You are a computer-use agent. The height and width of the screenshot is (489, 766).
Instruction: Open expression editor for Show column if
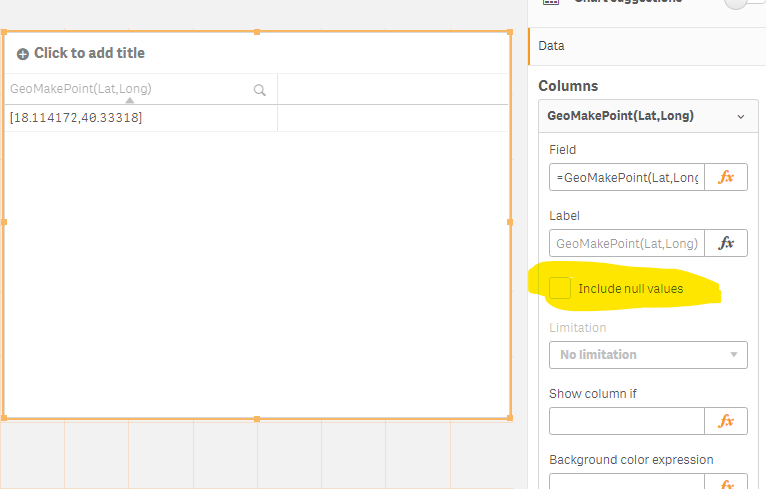[726, 421]
